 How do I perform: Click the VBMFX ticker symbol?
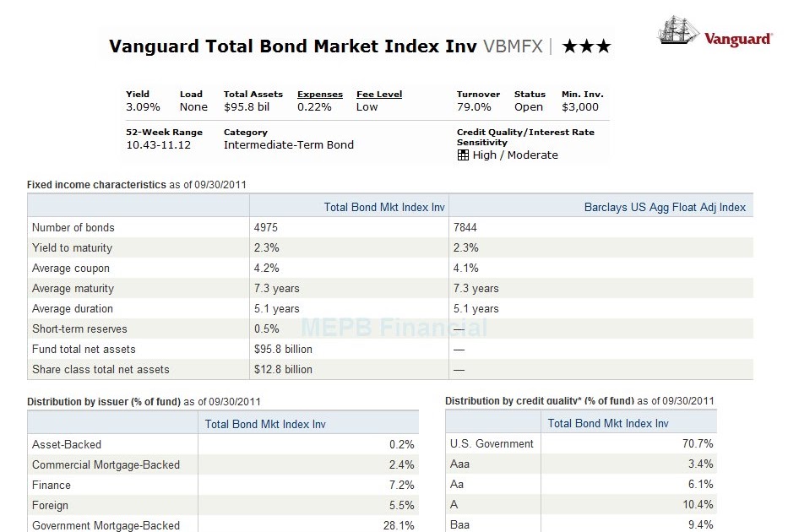click(x=514, y=46)
